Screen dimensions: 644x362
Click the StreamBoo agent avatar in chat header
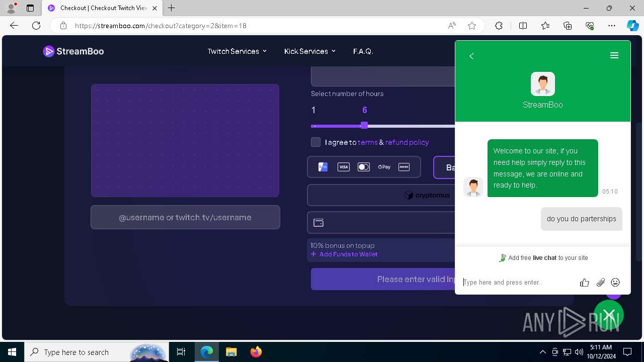coord(542,84)
